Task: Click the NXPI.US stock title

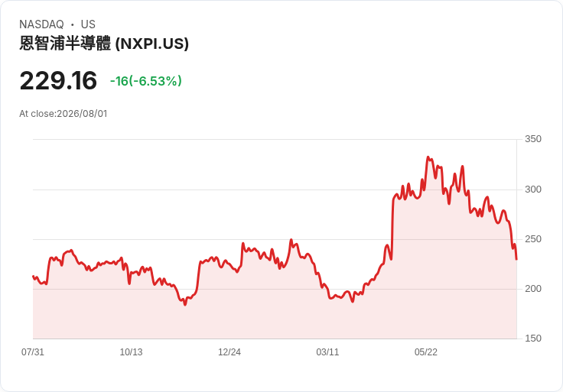Action: click(x=104, y=44)
